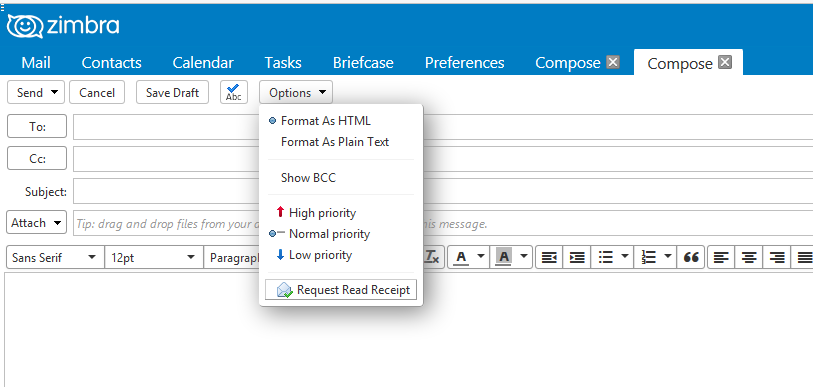
Task: Click in the Cc recipients field
Action: [443, 159]
